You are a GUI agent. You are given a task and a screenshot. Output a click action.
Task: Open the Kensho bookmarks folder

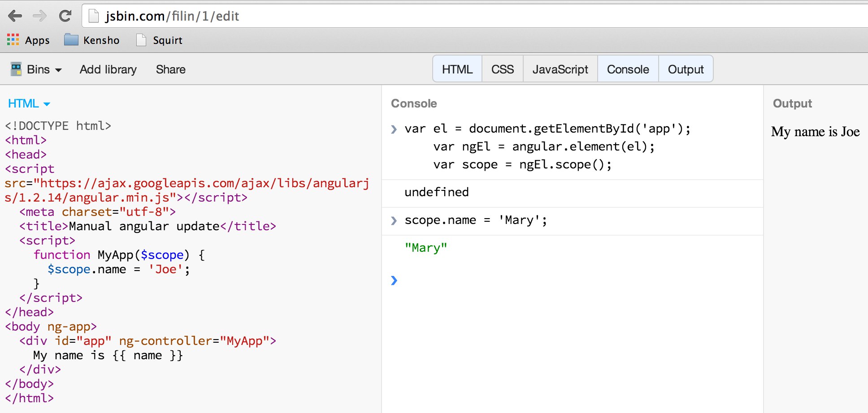tap(92, 40)
